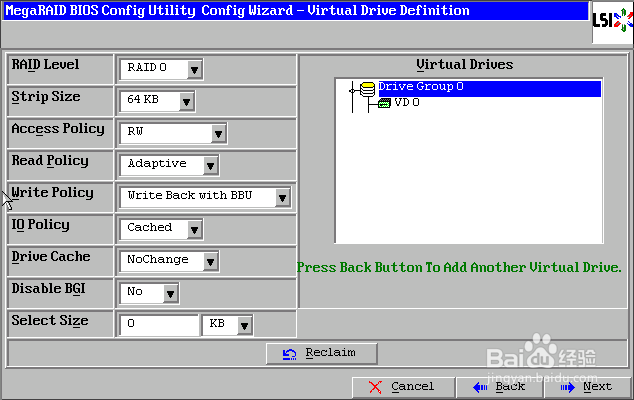Click the RAID Level label
Image resolution: width=634 pixels, height=400 pixels.
coord(45,65)
